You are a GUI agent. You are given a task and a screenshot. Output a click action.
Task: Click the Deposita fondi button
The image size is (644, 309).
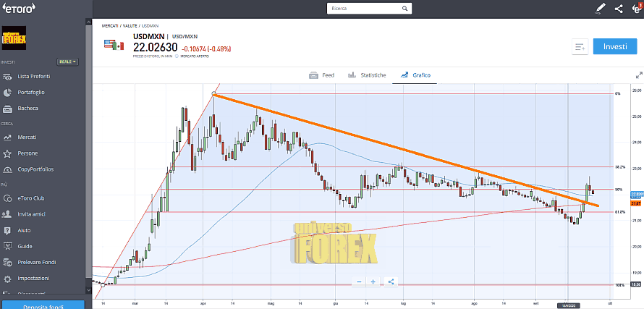point(42,303)
